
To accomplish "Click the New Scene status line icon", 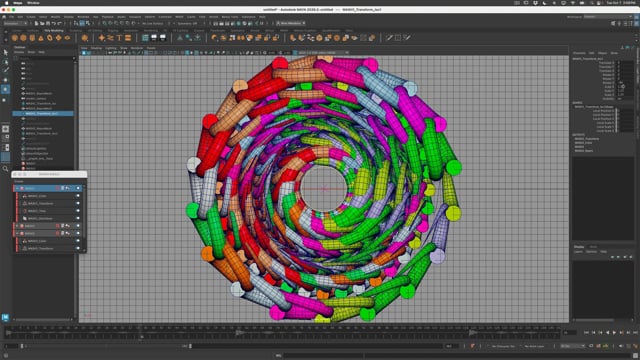I will [x=37, y=24].
